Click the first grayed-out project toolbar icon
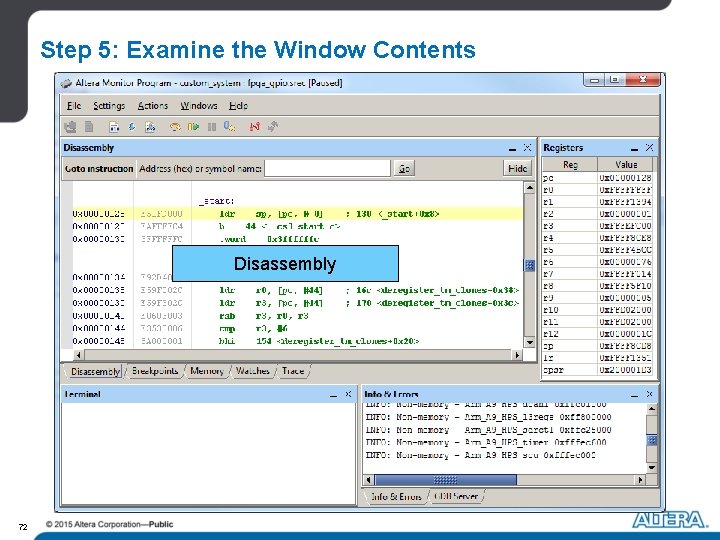 (x=70, y=126)
